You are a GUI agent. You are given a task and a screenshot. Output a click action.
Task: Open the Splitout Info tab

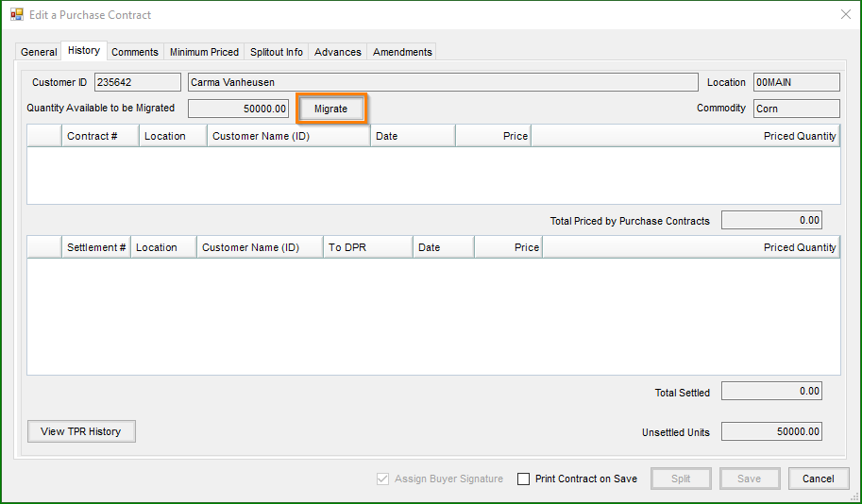pyautogui.click(x=277, y=52)
